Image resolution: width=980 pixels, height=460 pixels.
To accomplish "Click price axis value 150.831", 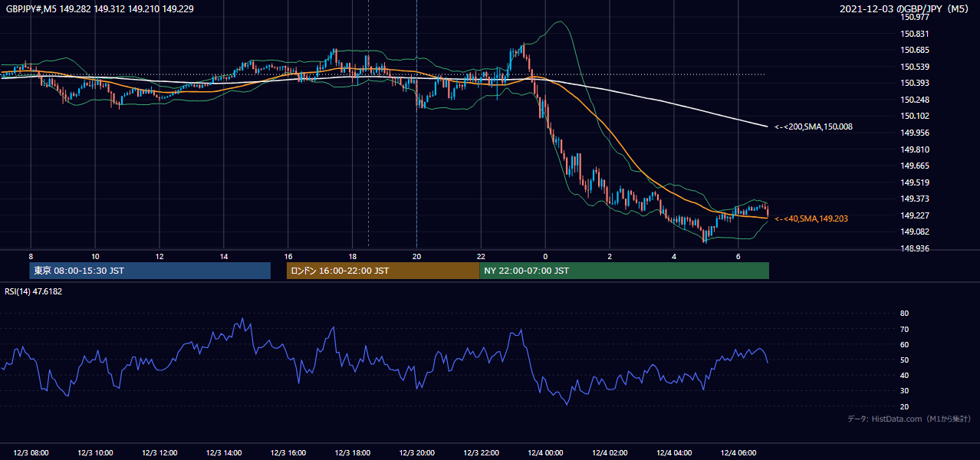I will 916,34.
